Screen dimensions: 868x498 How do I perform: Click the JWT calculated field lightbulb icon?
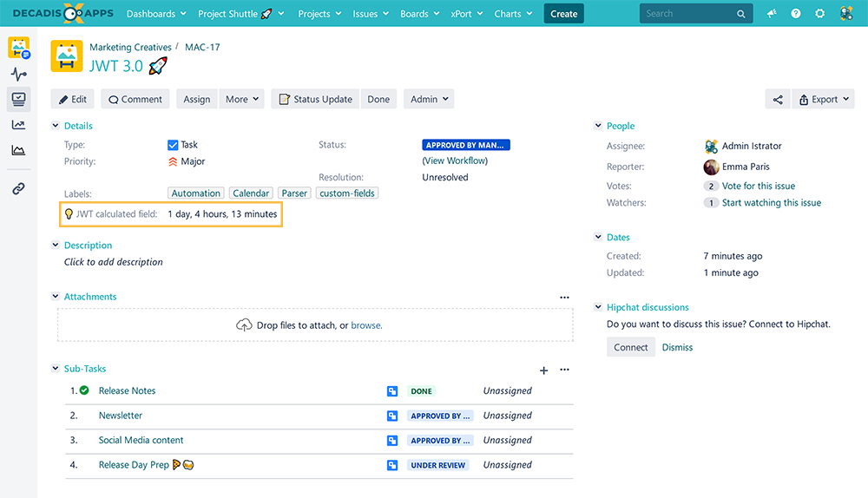(x=69, y=214)
